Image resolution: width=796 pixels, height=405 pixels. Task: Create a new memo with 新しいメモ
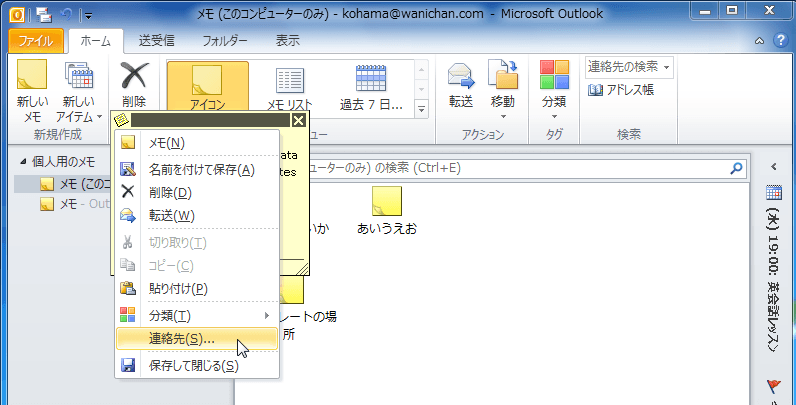click(32, 90)
